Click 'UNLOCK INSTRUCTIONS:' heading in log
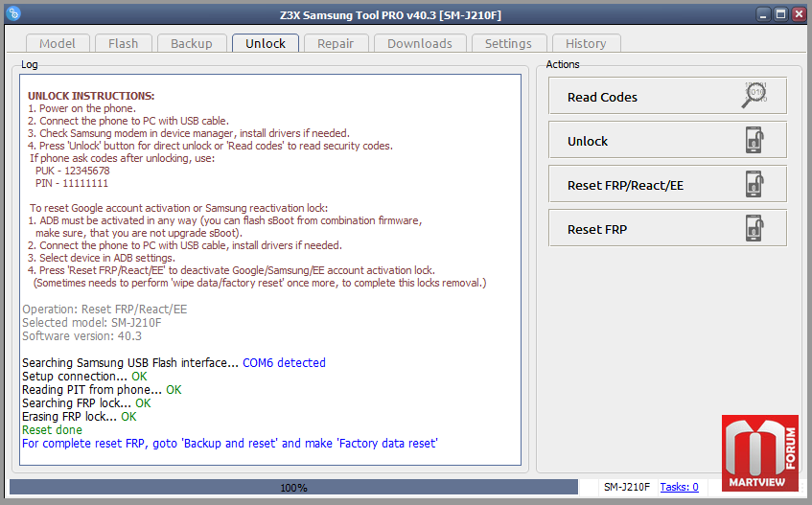 pos(91,96)
